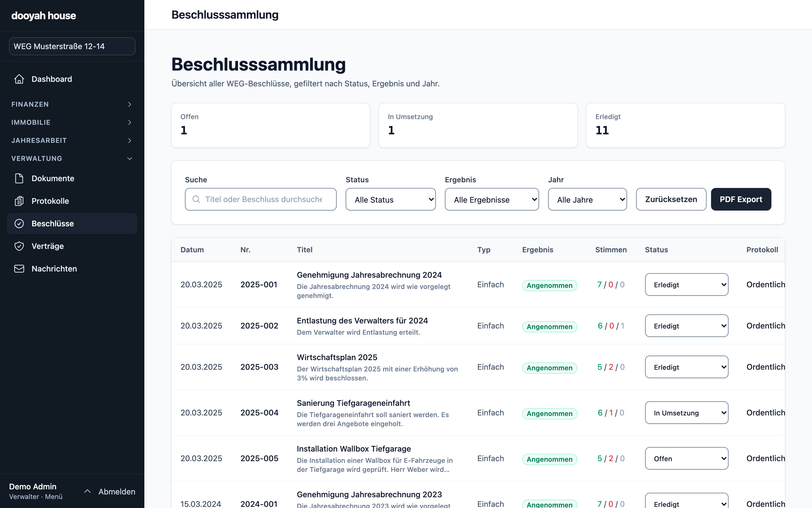This screenshot has height=508, width=812.
Task: Click the Dokumente file icon
Action: [x=19, y=178]
